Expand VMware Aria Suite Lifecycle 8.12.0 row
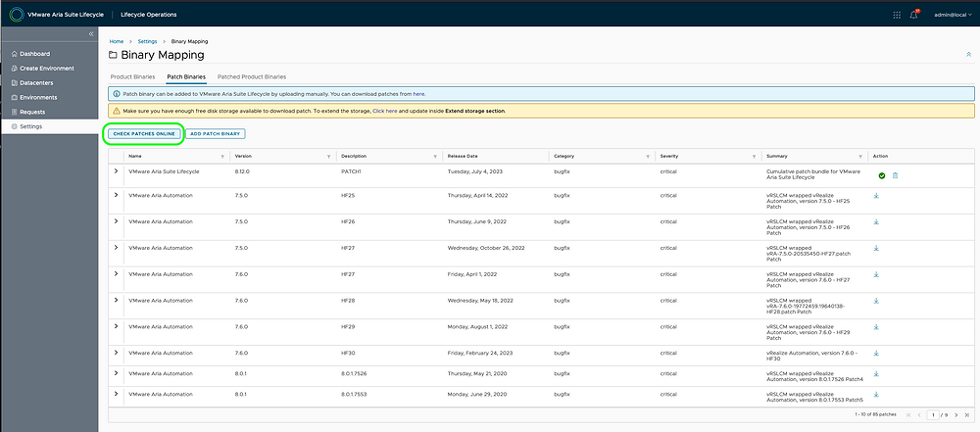Image resolution: width=980 pixels, height=432 pixels. coord(116,170)
